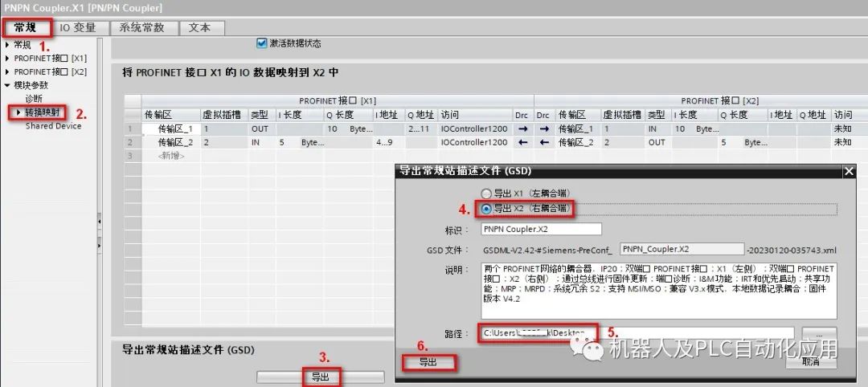The width and height of the screenshot is (868, 387).
Task: Collapse the 模块参数 tree node
Action: tap(7, 85)
